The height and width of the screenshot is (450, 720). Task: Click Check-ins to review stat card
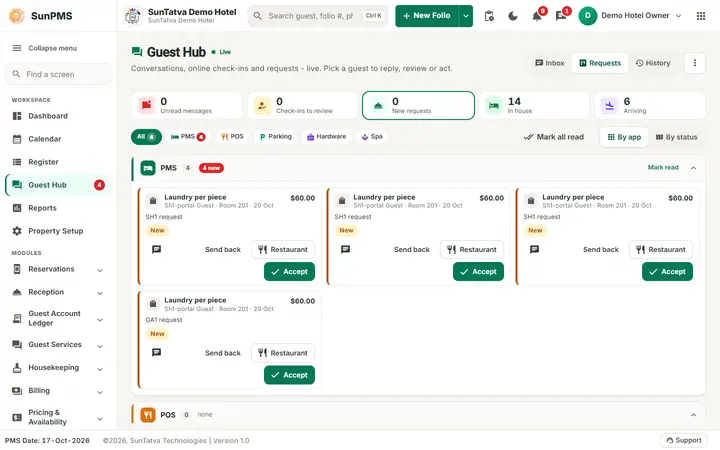[303, 106]
